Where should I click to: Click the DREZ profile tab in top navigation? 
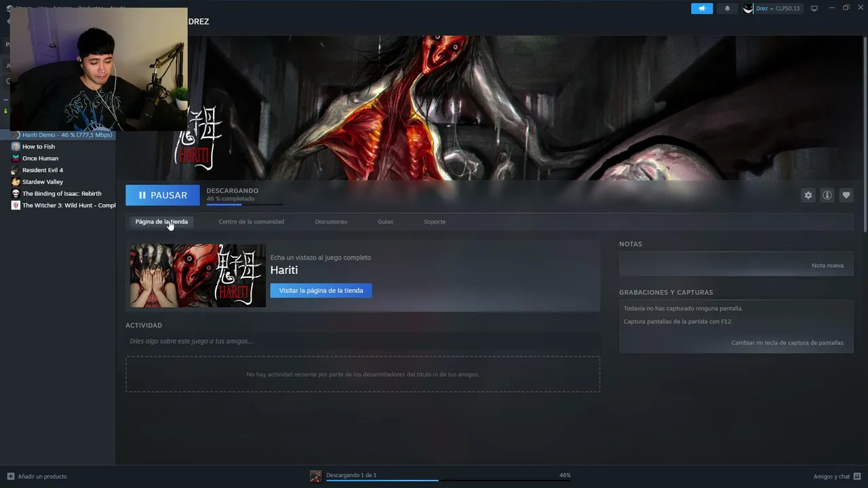click(x=199, y=22)
